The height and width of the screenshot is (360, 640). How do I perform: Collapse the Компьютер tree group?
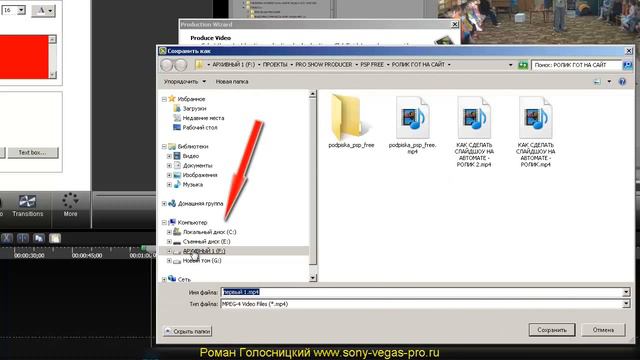(164, 222)
